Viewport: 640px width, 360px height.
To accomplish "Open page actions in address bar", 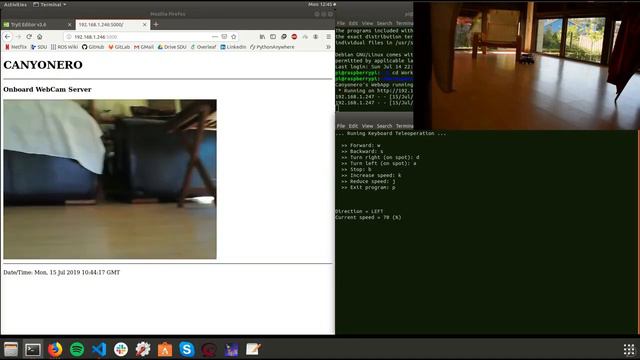I will coord(215,37).
